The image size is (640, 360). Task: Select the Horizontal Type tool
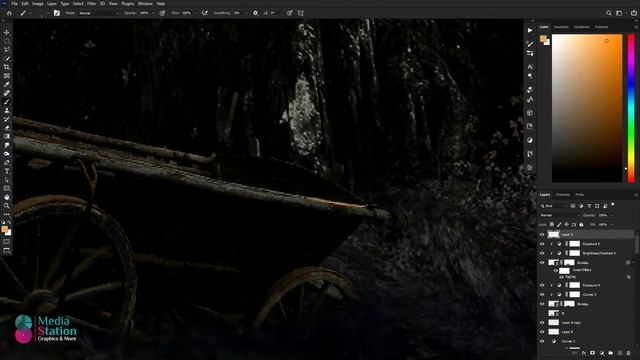click(7, 171)
